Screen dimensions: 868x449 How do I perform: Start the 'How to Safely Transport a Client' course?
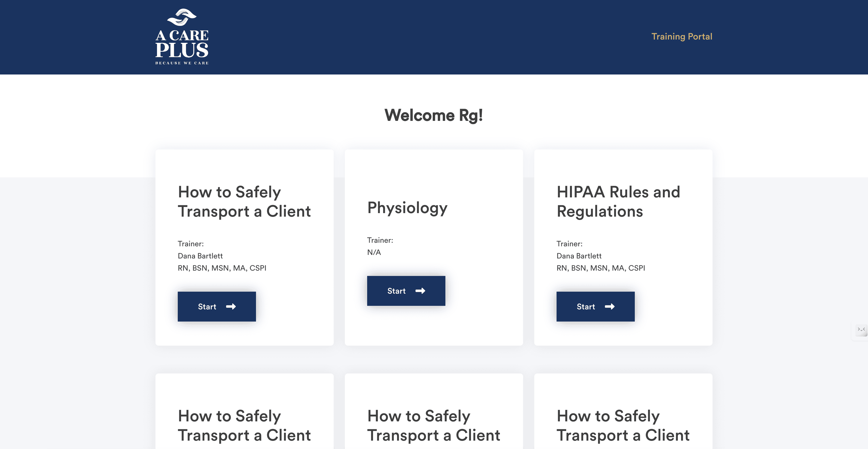click(x=217, y=306)
